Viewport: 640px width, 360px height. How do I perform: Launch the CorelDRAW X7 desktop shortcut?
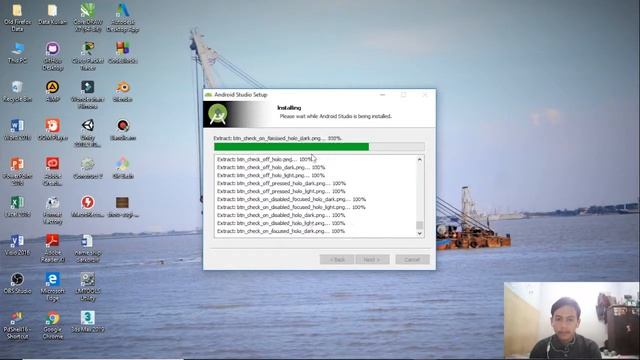[88, 18]
